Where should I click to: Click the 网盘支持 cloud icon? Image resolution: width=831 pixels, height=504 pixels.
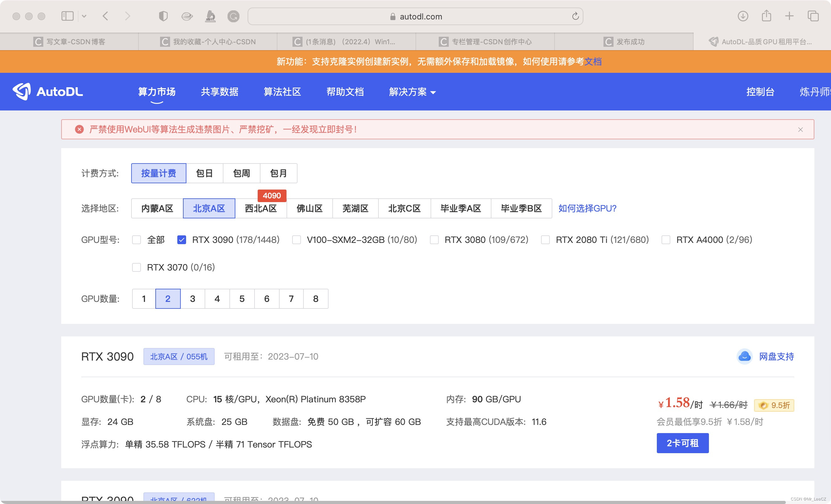[744, 356]
